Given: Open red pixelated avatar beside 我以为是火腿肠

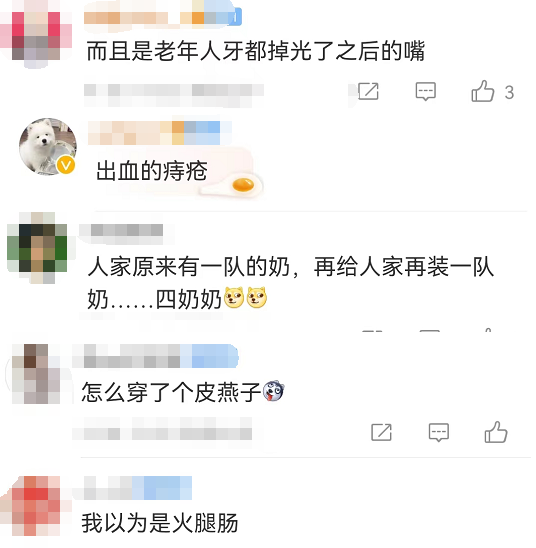Looking at the screenshot, I should click(x=36, y=506).
